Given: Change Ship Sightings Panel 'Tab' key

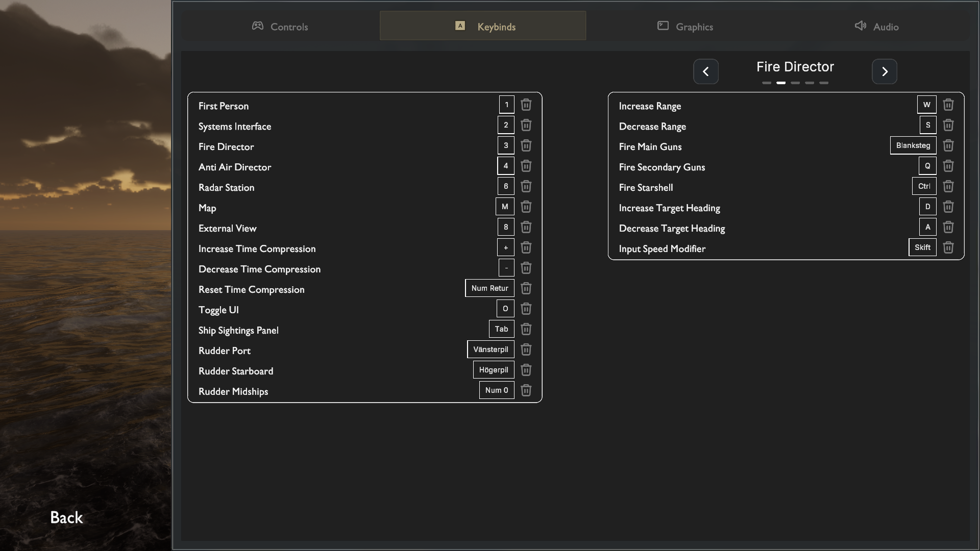Looking at the screenshot, I should [501, 329].
